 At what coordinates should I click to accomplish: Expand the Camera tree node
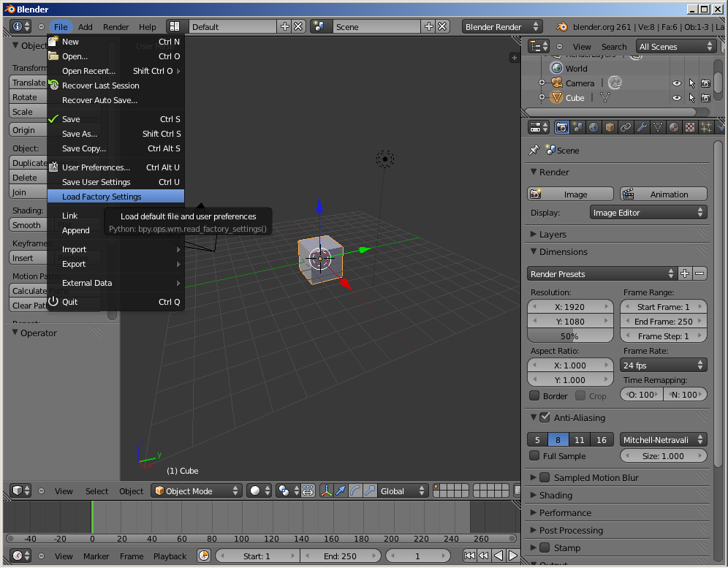pyautogui.click(x=542, y=83)
